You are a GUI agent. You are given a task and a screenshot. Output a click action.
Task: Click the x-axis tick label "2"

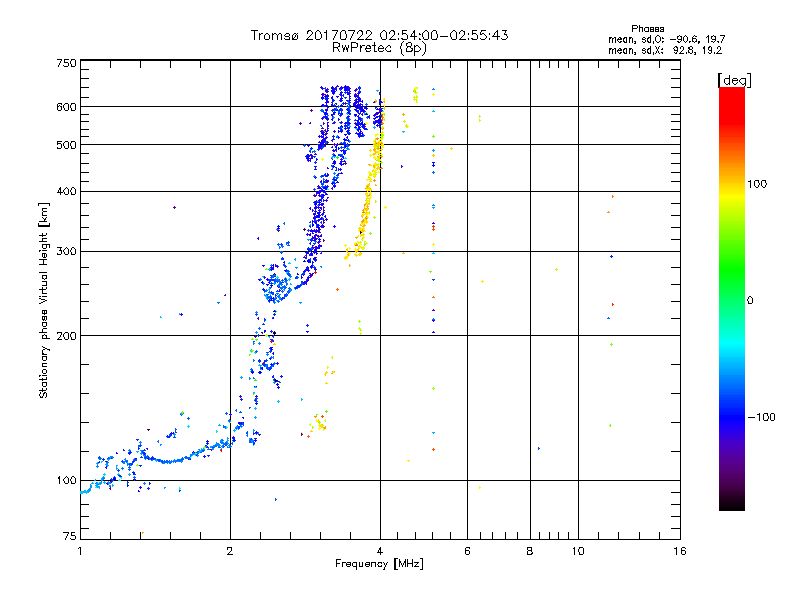[230, 551]
